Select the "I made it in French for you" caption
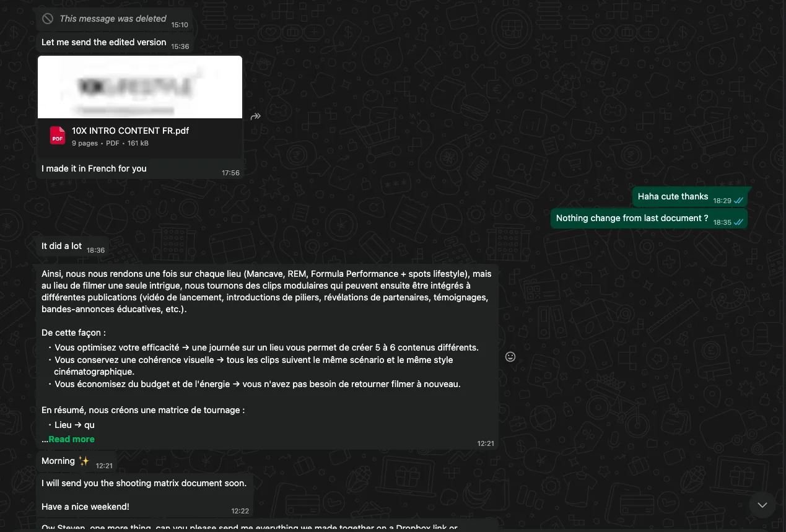786x532 pixels. 94,168
